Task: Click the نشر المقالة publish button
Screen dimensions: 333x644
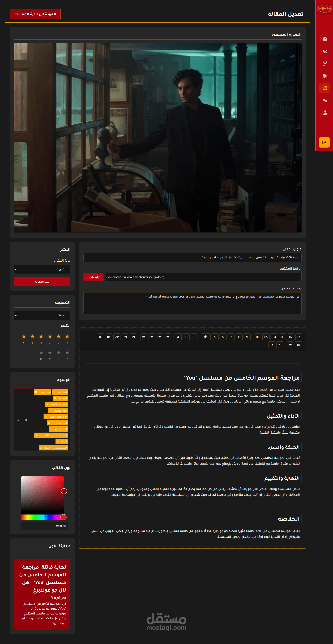Action: (x=42, y=282)
